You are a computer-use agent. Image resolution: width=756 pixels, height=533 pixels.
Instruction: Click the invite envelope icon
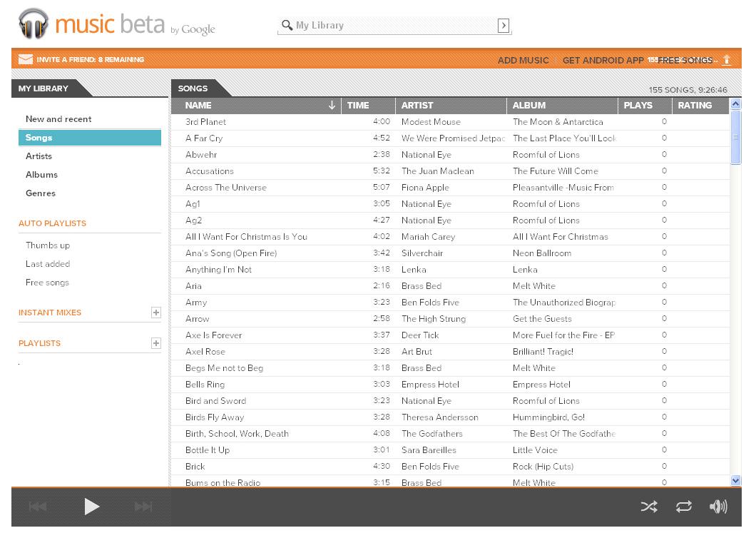click(x=26, y=59)
